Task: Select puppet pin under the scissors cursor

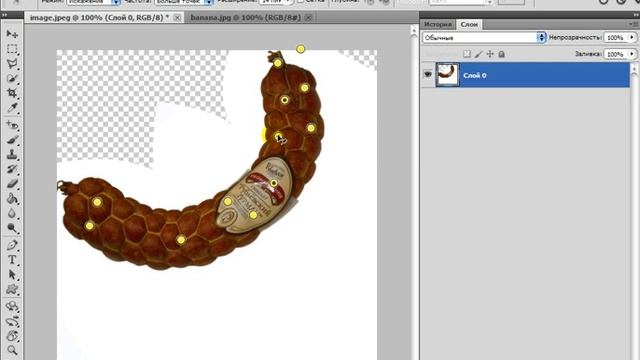Action: tap(278, 136)
